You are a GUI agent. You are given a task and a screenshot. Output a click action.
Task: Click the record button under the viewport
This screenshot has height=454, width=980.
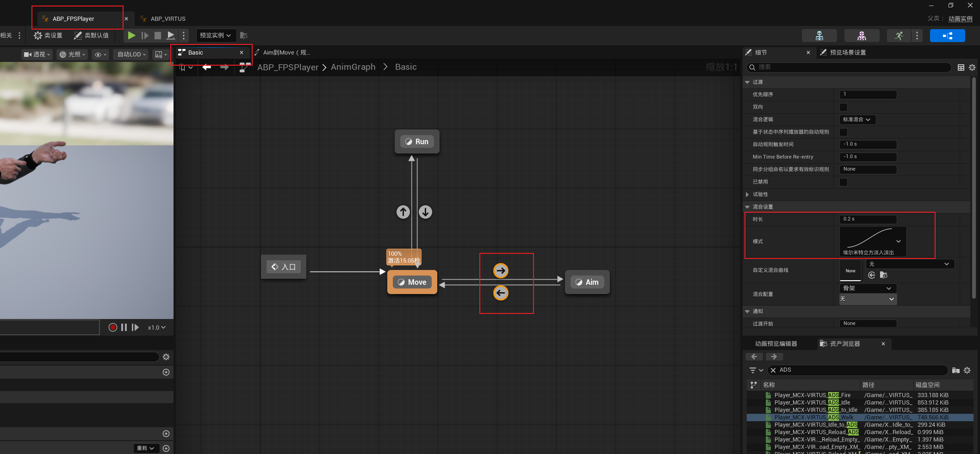[112, 327]
